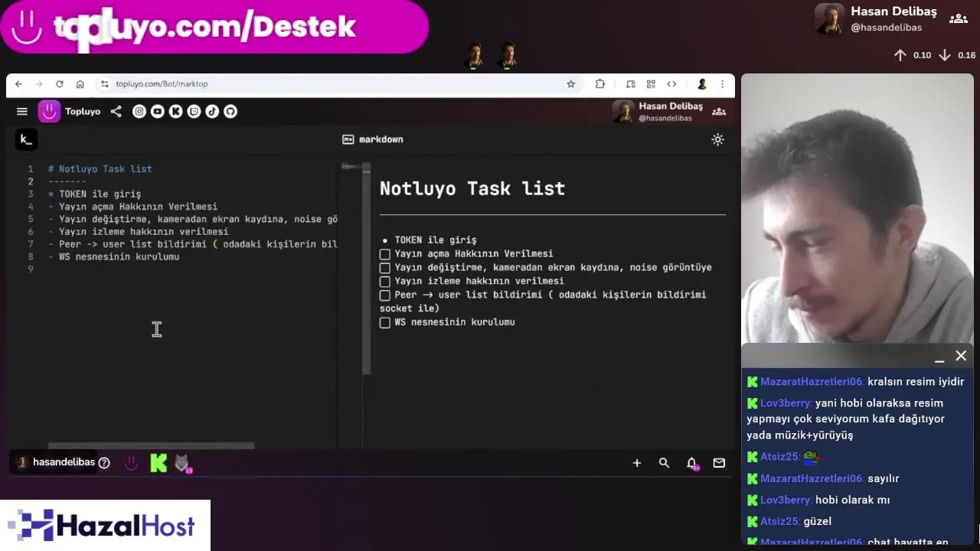This screenshot has width=980, height=551.
Task: Click the top-right stream viewers icon
Action: pos(958,19)
